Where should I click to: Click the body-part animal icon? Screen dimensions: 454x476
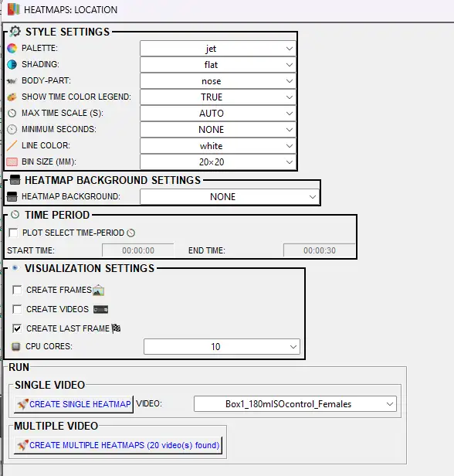tap(12, 81)
